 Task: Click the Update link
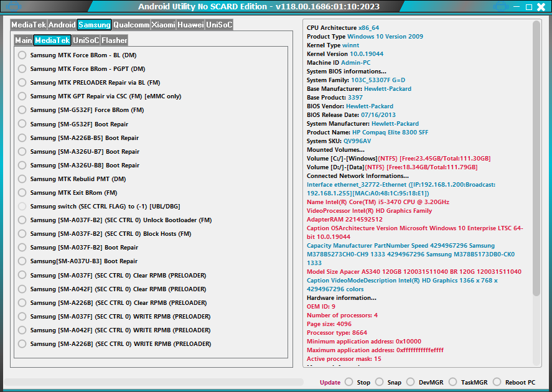pyautogui.click(x=330, y=383)
